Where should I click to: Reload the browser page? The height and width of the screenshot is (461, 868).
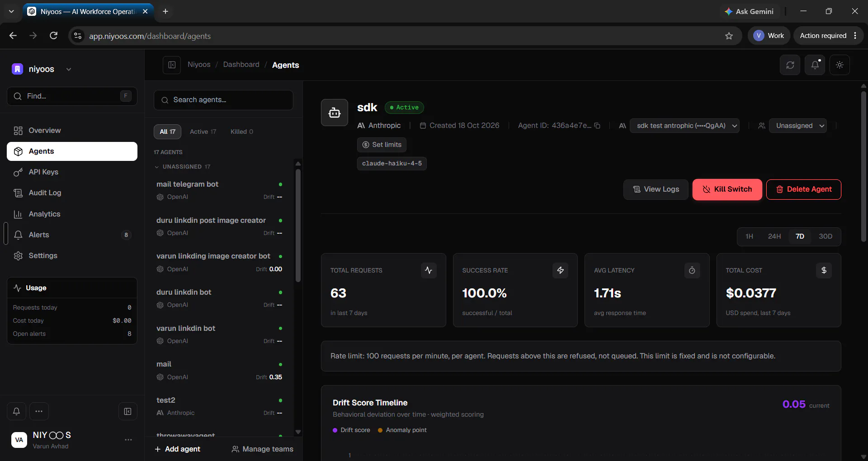[x=53, y=36]
